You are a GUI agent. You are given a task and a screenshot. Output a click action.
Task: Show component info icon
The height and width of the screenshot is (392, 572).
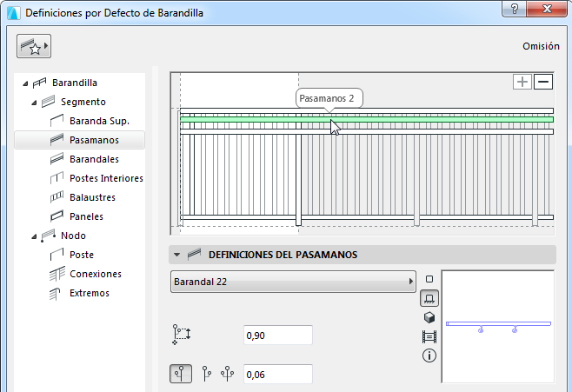coord(429,355)
